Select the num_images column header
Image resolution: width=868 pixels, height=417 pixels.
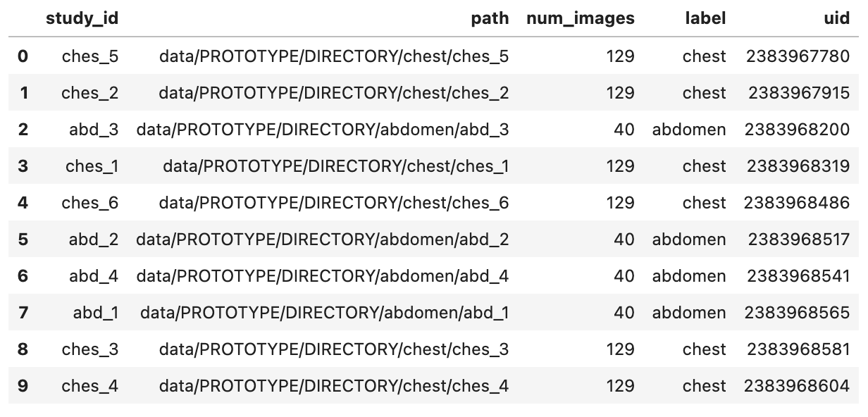(x=581, y=19)
